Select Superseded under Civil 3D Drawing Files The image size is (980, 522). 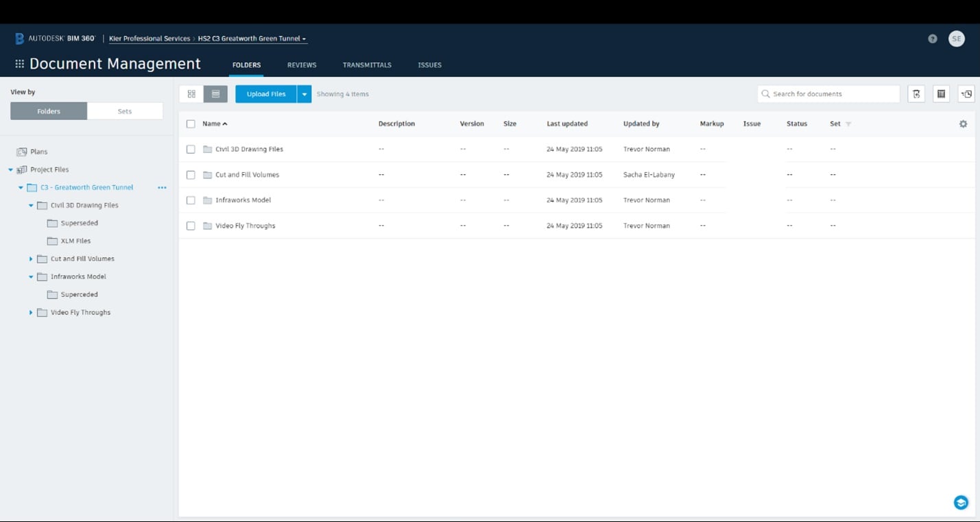pyautogui.click(x=79, y=223)
